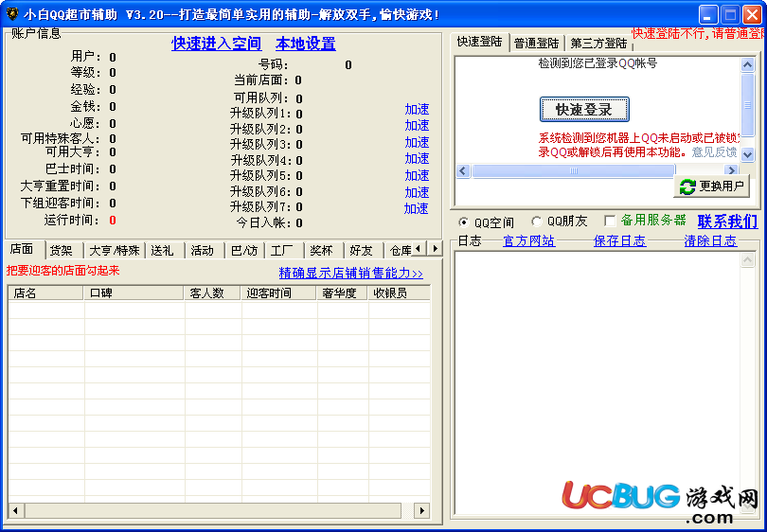Click the login panel horizontal scroll left arrow
The image size is (767, 532).
[463, 170]
